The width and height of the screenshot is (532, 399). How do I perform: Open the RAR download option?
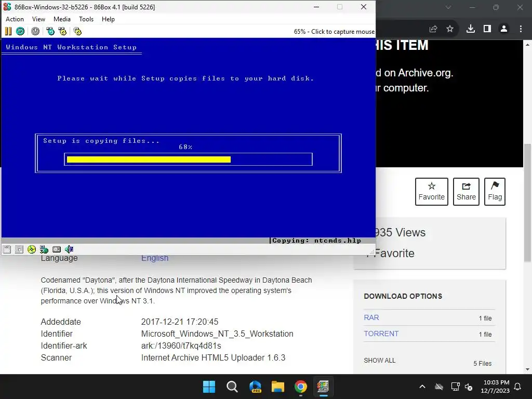point(371,317)
